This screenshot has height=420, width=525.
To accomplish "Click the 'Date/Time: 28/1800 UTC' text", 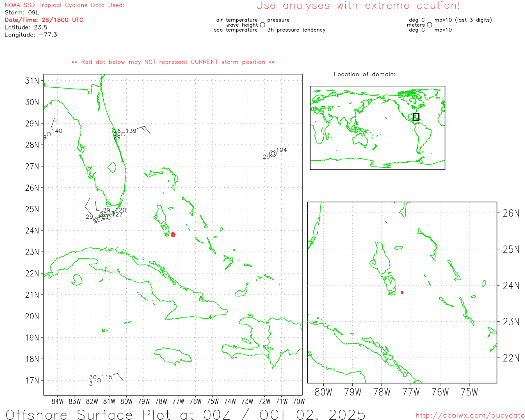I will point(44,20).
